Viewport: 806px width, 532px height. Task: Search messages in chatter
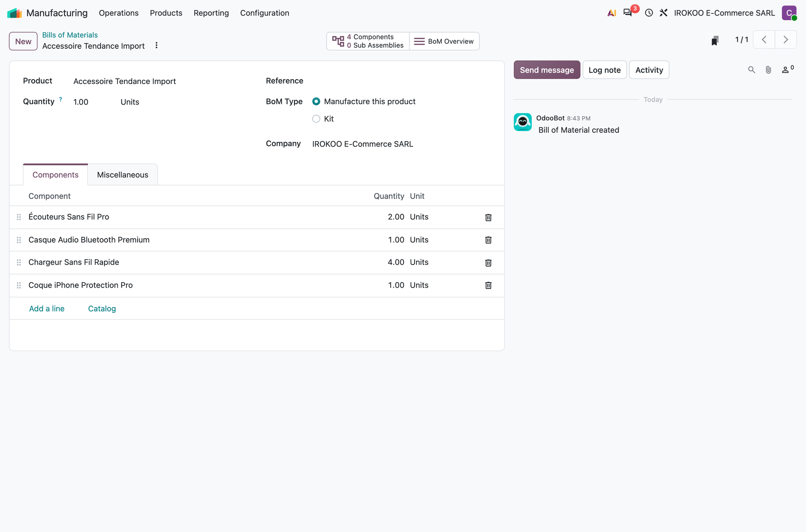[751, 70]
